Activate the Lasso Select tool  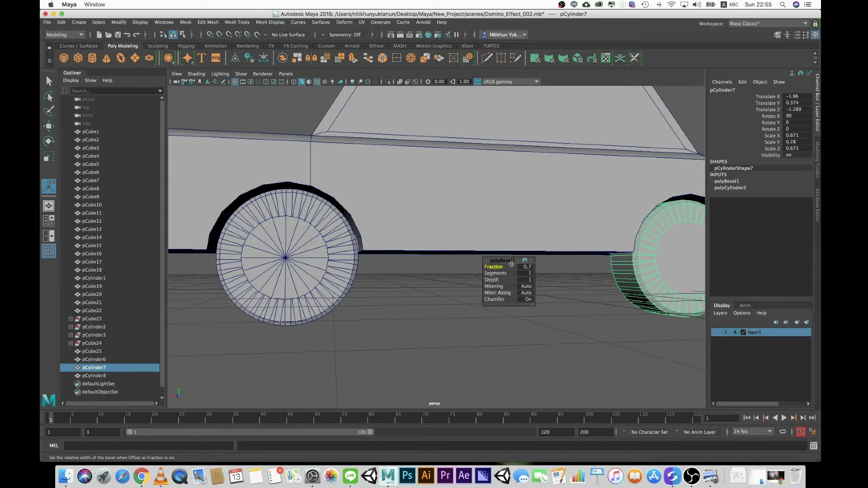[49, 97]
